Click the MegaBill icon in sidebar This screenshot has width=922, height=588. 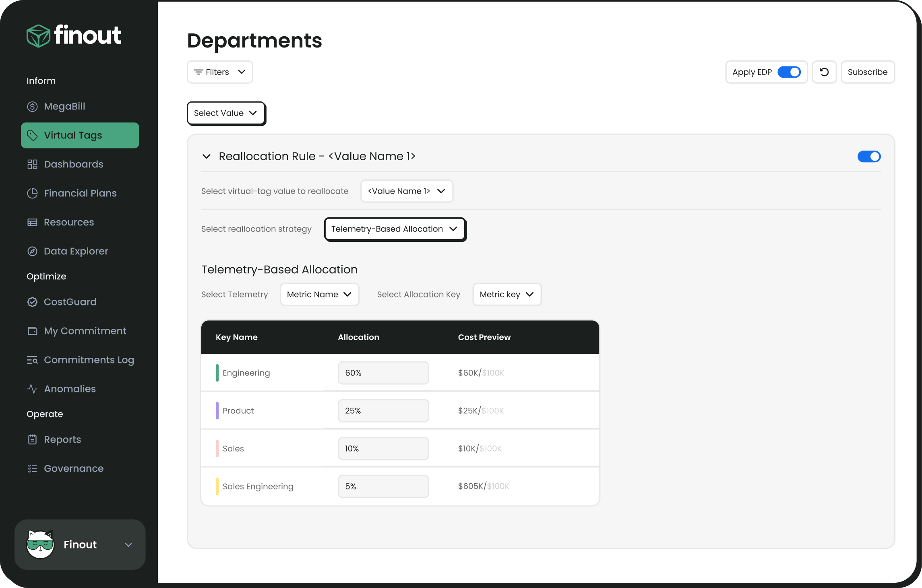pyautogui.click(x=31, y=106)
